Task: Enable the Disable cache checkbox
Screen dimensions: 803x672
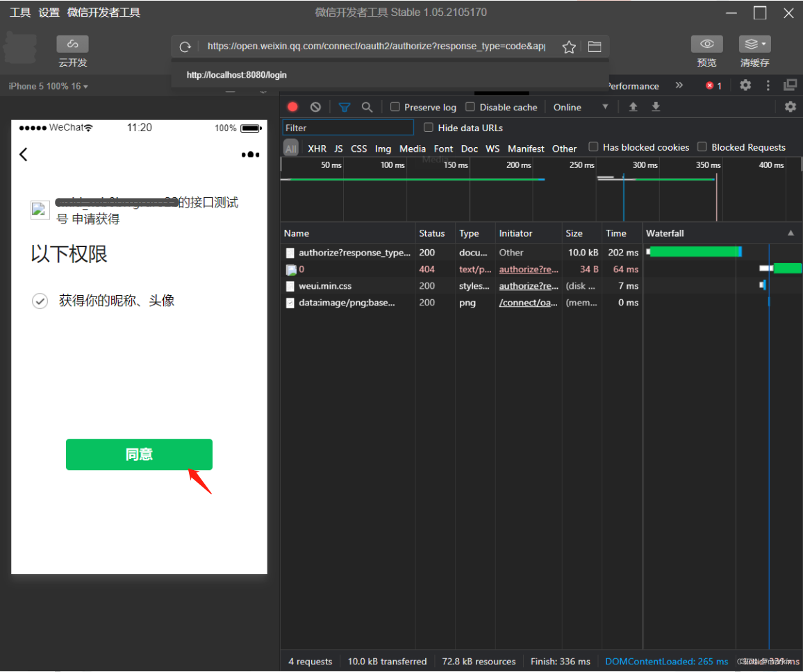Action: pos(470,107)
